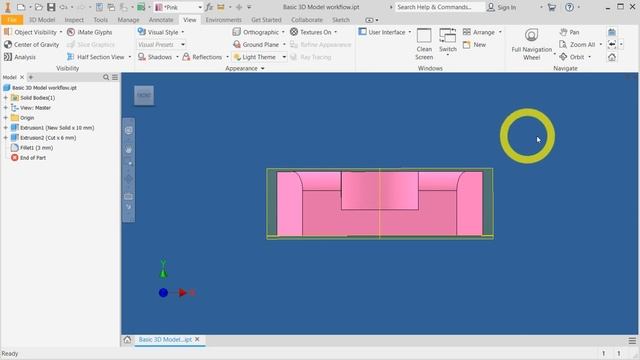Add a new browser panel with plus
This screenshot has width=640, height=360.
point(31,77)
